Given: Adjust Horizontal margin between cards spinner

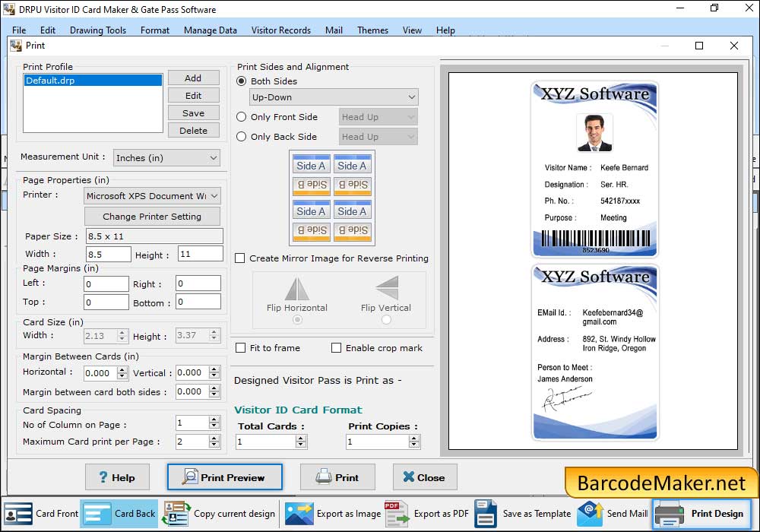Looking at the screenshot, I should click(122, 373).
